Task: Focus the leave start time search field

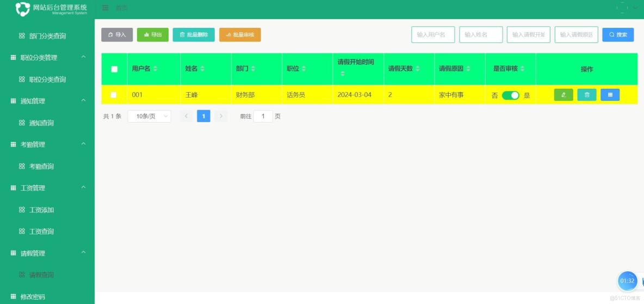Action: point(529,35)
